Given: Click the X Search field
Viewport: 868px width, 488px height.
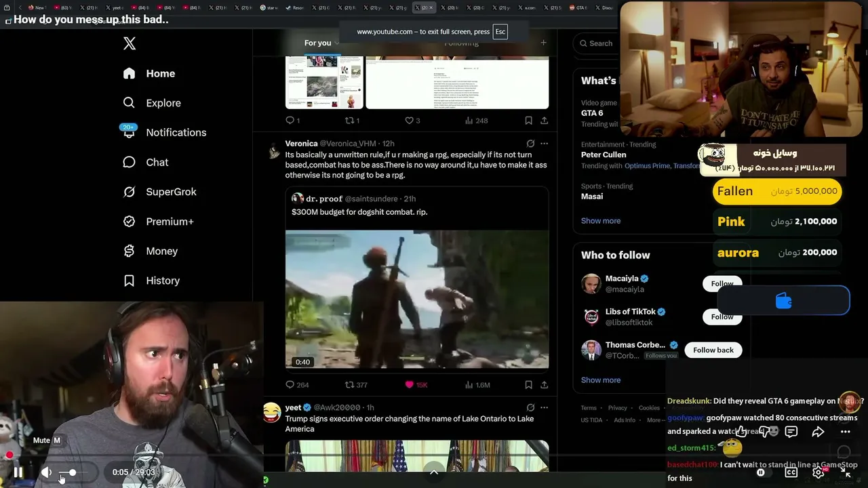Looking at the screenshot, I should pyautogui.click(x=597, y=43).
